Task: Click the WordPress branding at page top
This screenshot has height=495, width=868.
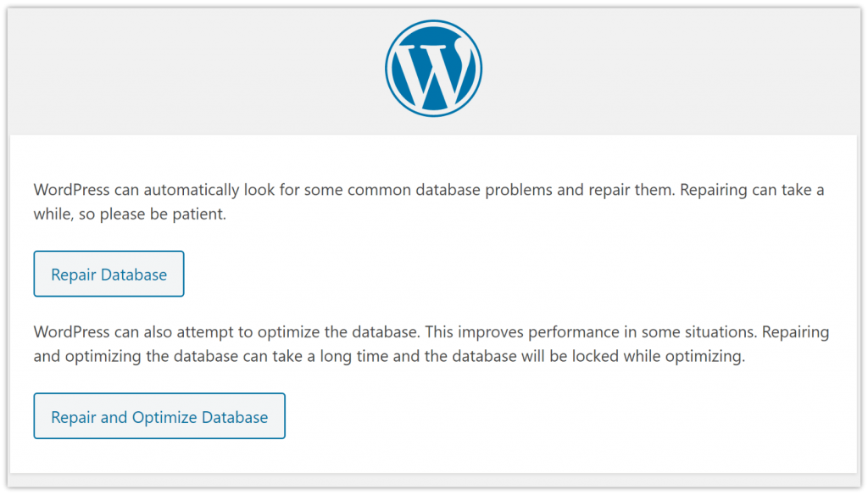Action: tap(433, 68)
